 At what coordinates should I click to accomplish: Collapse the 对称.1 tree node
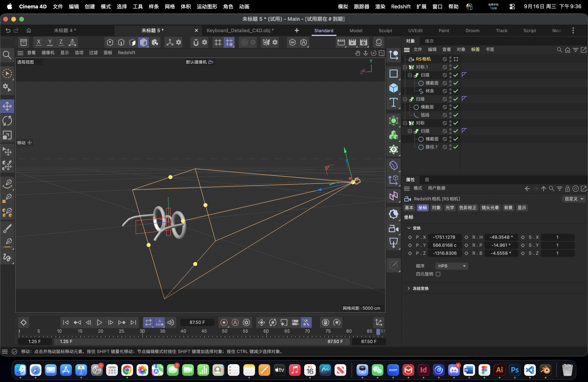point(405,67)
